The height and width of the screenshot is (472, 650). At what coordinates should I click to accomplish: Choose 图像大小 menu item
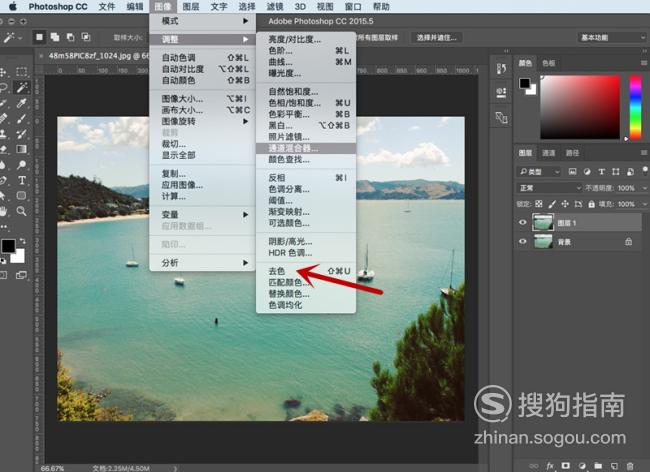(202, 99)
